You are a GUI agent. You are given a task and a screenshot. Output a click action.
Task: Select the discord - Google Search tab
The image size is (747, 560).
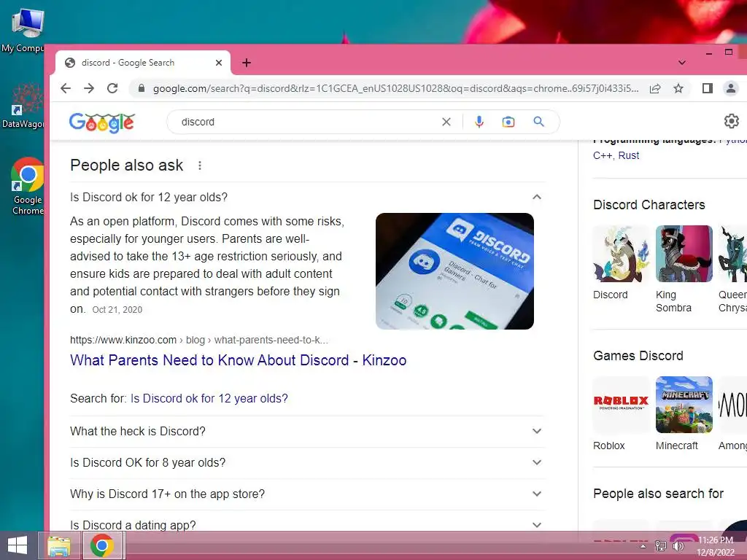point(143,63)
